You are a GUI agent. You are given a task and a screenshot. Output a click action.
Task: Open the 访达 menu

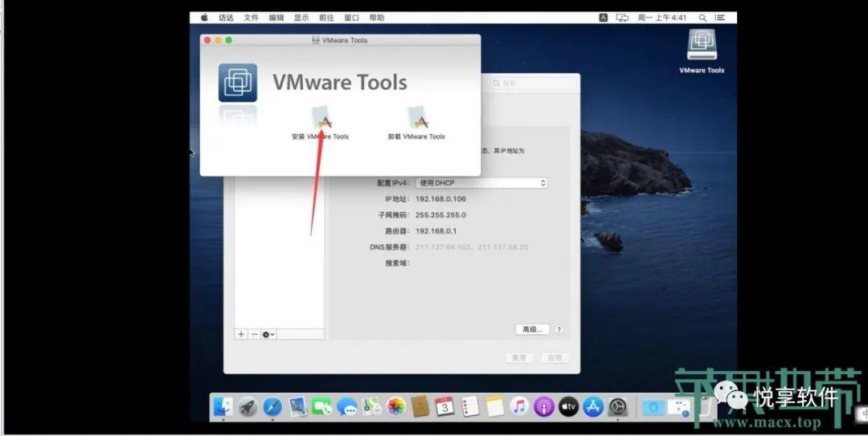click(226, 18)
